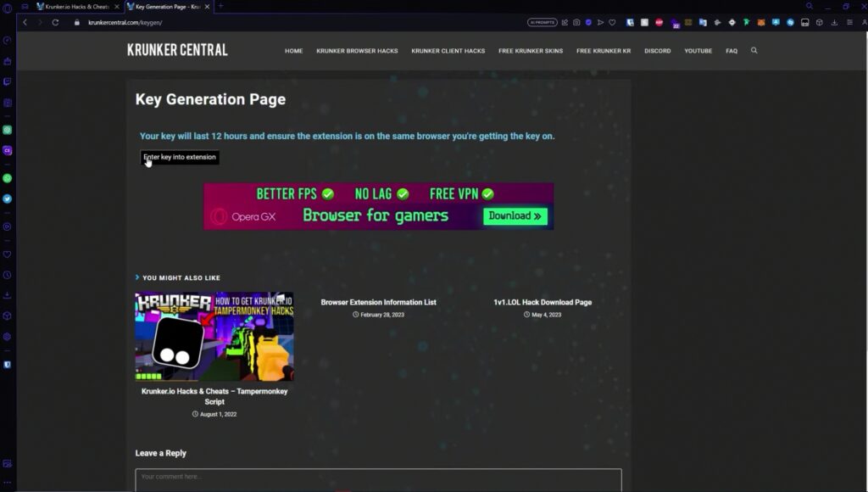This screenshot has width=868, height=492.
Task: Open Browser Extension Information List link
Action: [379, 302]
